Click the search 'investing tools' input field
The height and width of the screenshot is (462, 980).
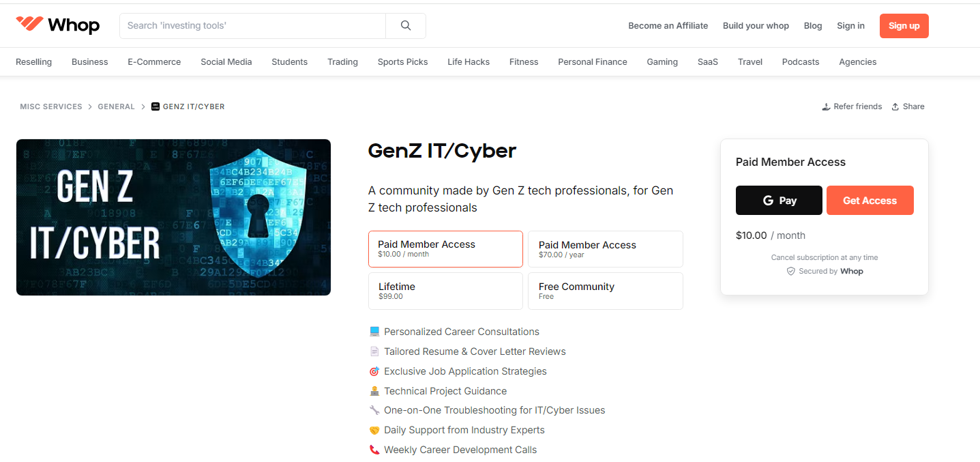pyautogui.click(x=252, y=26)
